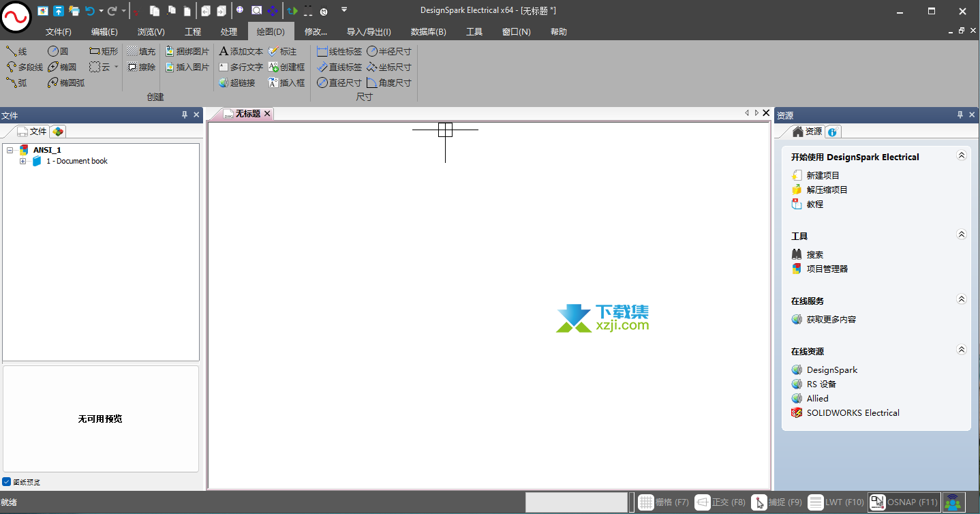Select the 角度尺寸 angle dimension tool
This screenshot has height=514, width=980.
389,83
